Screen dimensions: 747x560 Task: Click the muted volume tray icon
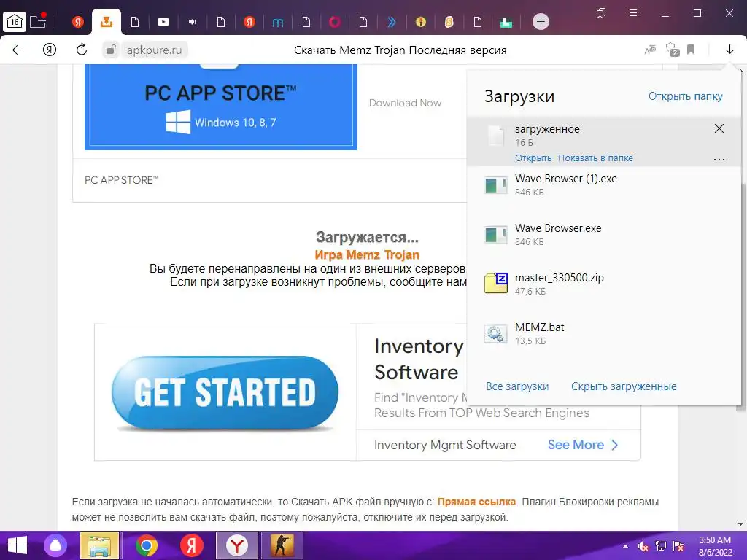tap(643, 546)
